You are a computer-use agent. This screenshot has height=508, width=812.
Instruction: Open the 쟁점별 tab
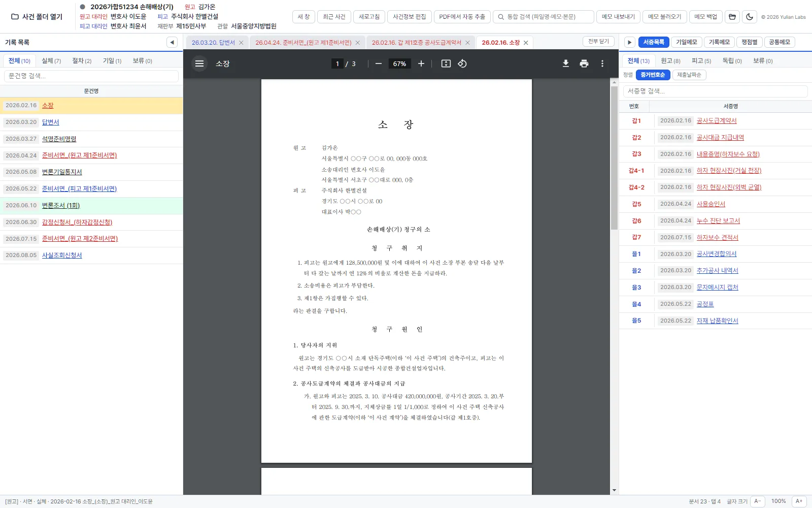click(x=749, y=42)
